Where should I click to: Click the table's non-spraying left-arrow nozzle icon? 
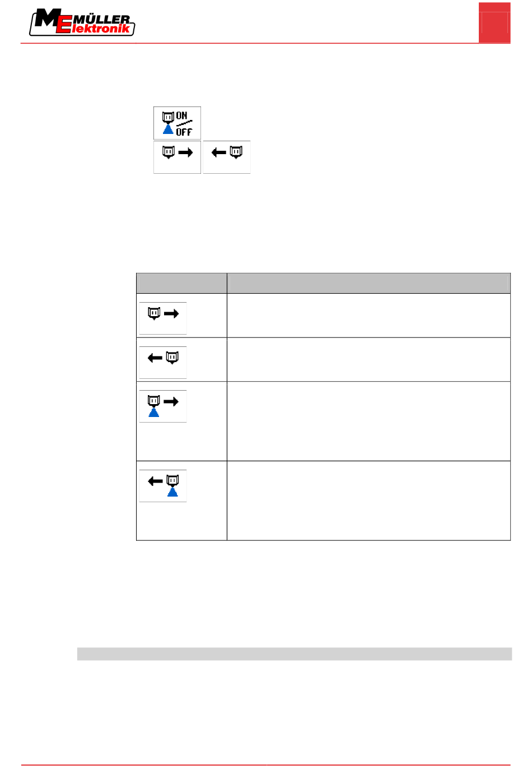(x=163, y=362)
